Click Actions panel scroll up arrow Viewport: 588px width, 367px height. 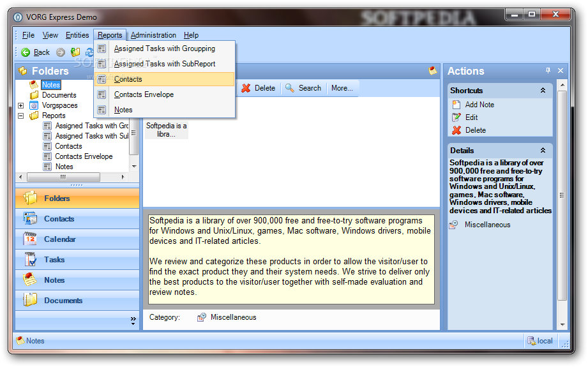(562, 85)
